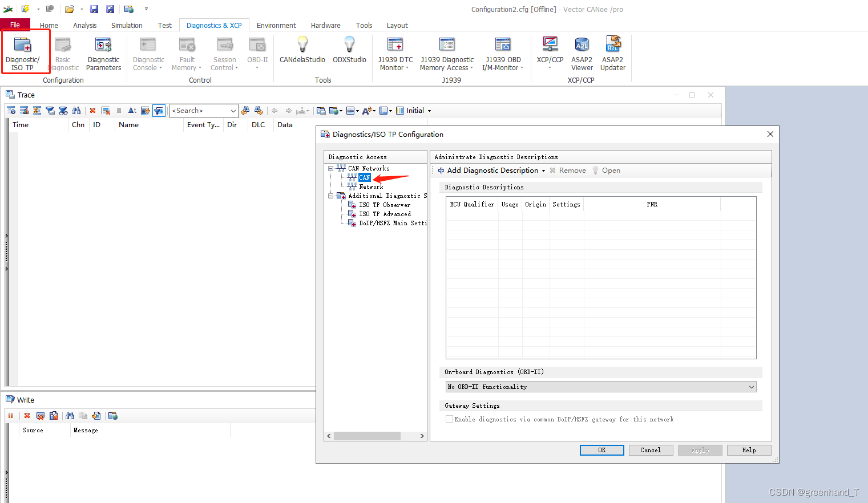Switch to the Home ribbon tab
The image size is (868, 503).
pos(49,26)
